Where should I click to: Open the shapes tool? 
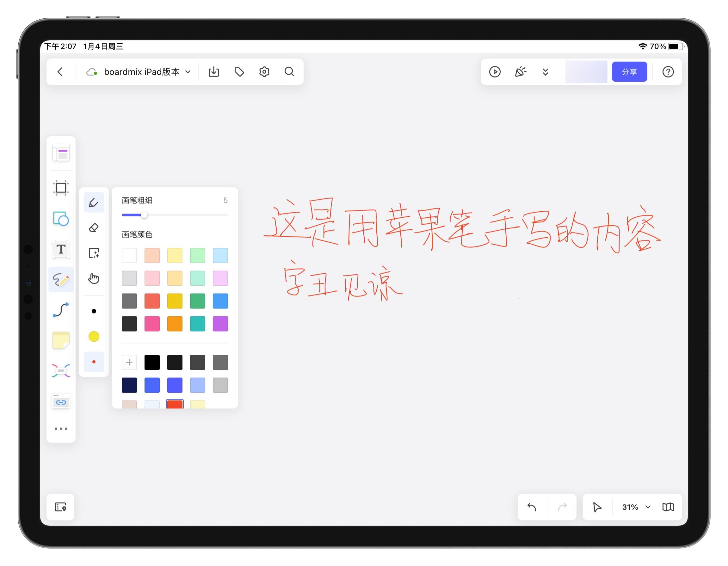click(x=61, y=219)
